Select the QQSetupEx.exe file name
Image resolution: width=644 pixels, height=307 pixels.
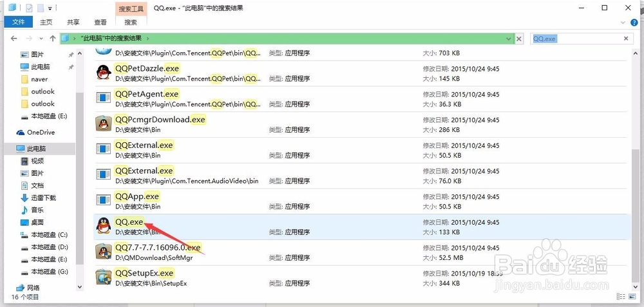pos(144,273)
